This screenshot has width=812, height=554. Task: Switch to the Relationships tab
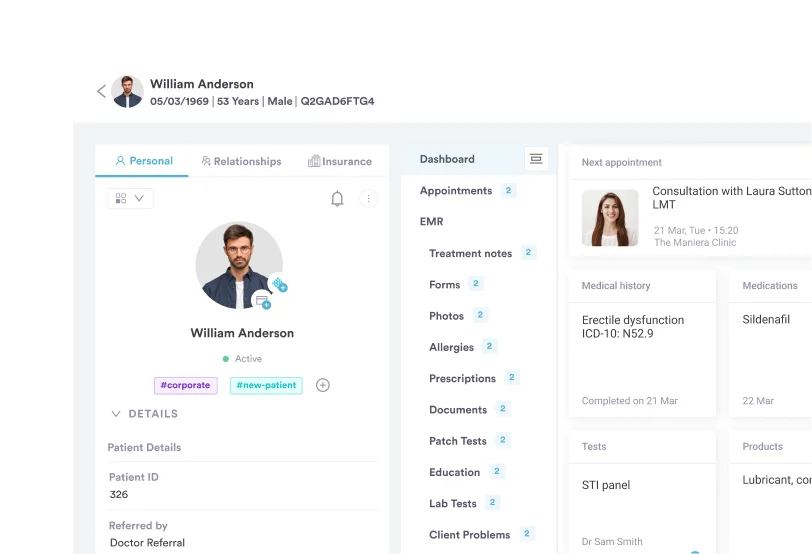241,161
